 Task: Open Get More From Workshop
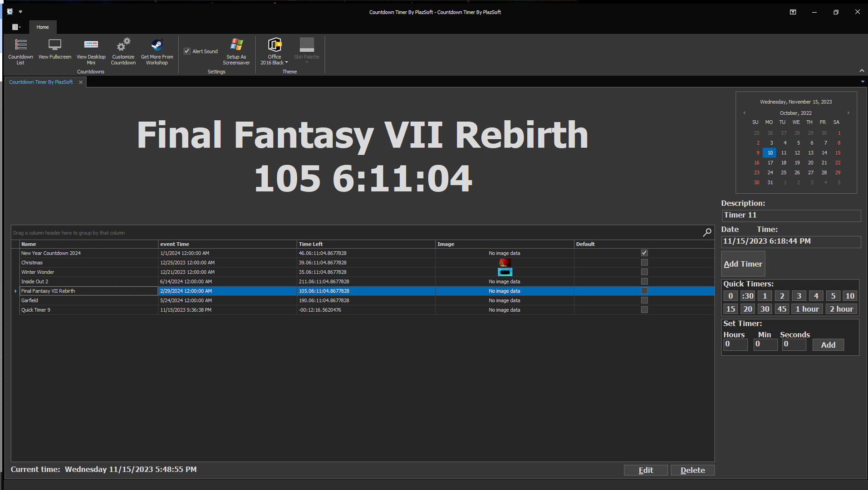point(157,51)
